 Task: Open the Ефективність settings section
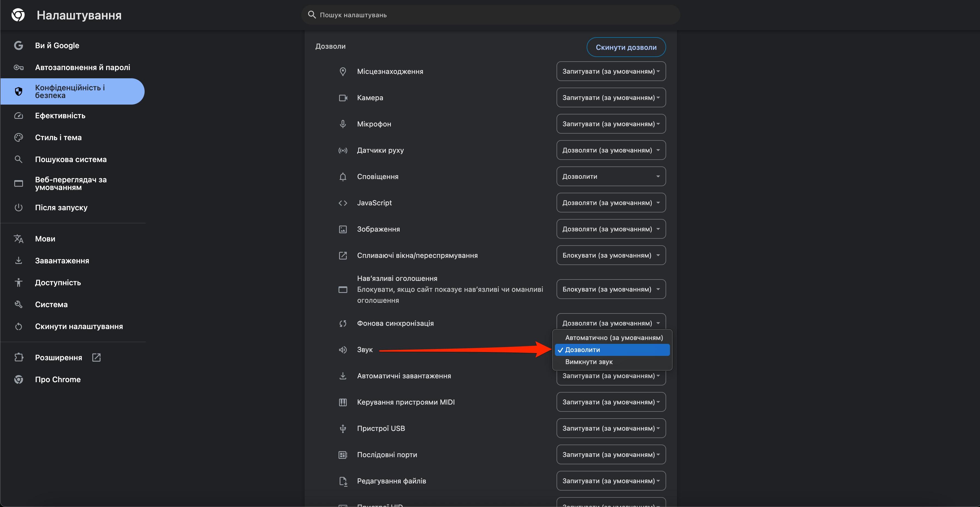(72, 116)
